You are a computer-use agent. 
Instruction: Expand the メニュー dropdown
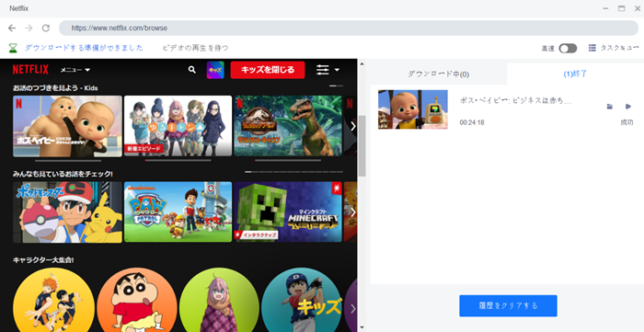[75, 70]
